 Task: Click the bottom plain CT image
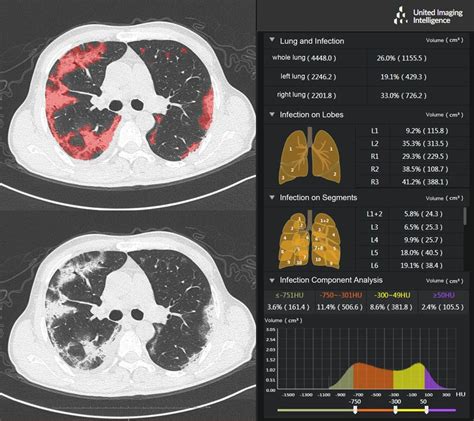[x=128, y=316]
